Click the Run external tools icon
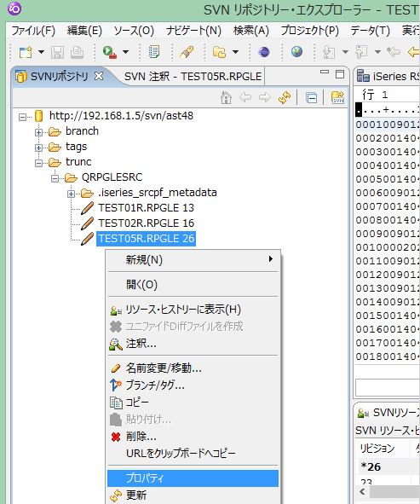 pos(110,52)
